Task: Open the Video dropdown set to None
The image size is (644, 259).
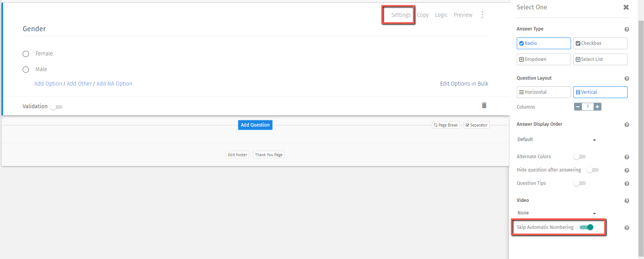Action: tap(557, 213)
